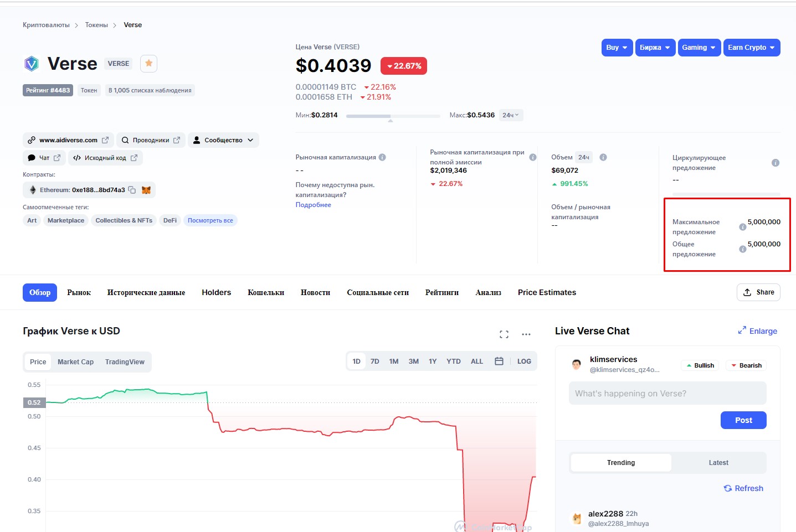The height and width of the screenshot is (532, 796).
Task: Switch chart to TradingView
Action: click(125, 362)
